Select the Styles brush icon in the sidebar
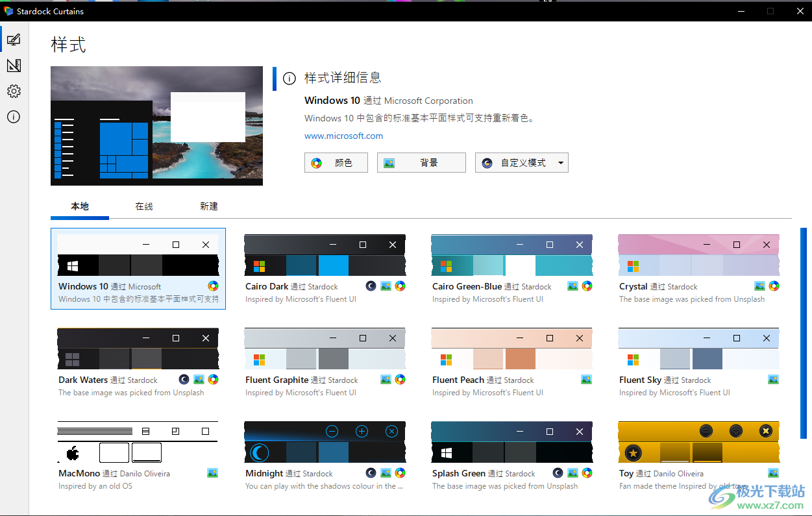812x516 pixels. click(x=14, y=39)
